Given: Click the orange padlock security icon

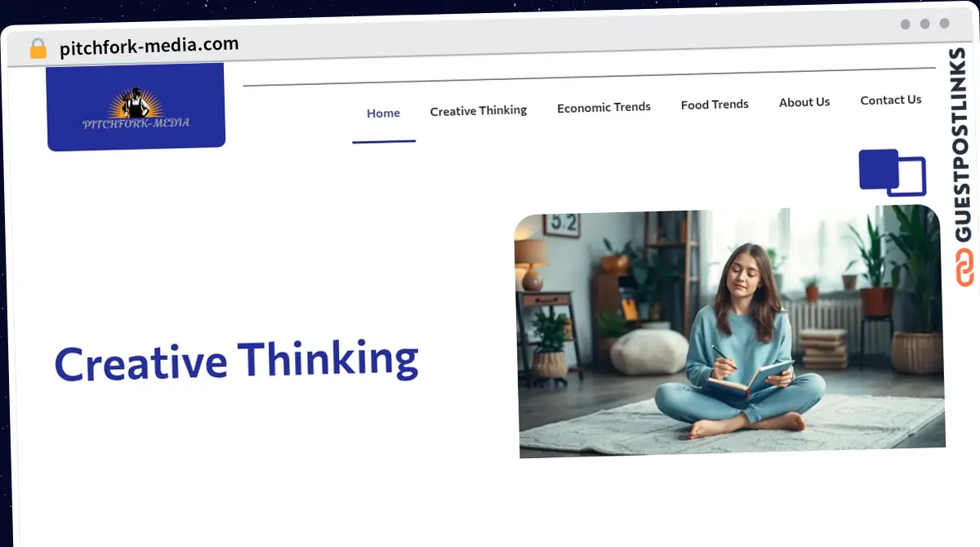Looking at the screenshot, I should [38, 49].
